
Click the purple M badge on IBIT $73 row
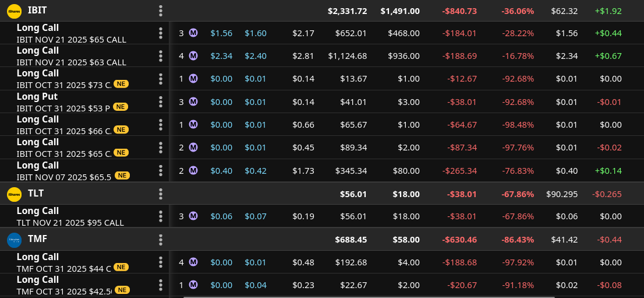193,79
